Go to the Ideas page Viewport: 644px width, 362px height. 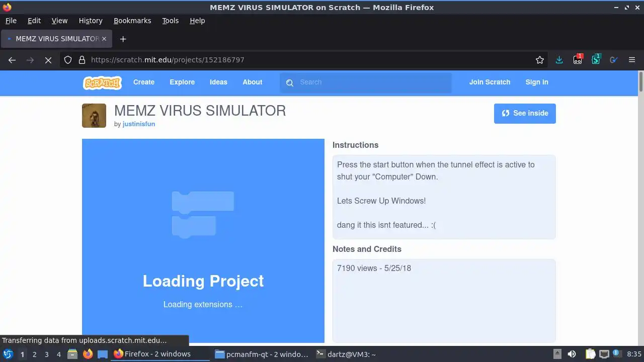218,82
